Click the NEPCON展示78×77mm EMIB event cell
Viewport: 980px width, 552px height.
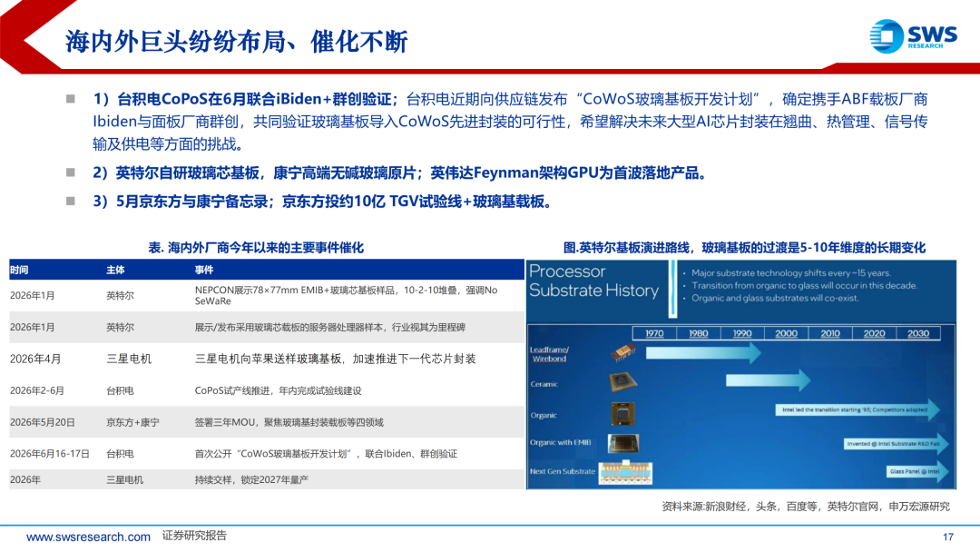[347, 296]
